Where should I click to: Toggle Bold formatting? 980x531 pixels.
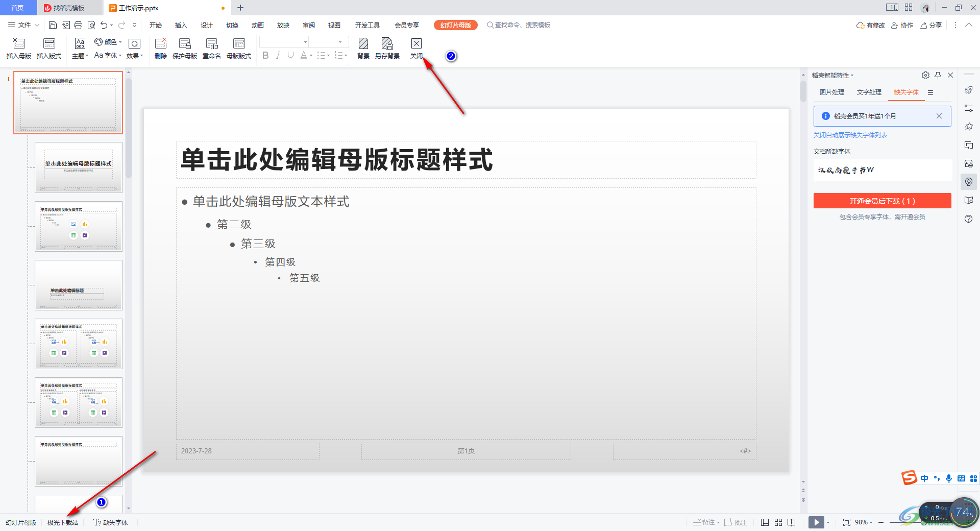pyautogui.click(x=265, y=55)
